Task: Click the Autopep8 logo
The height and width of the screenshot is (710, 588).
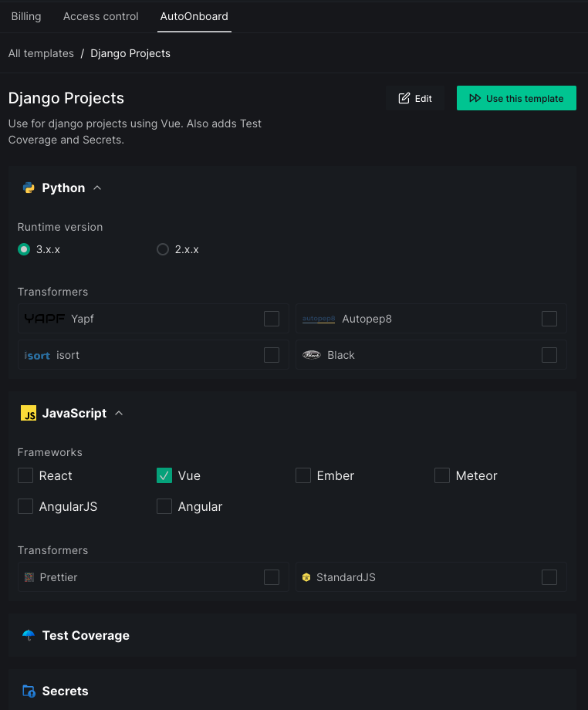Action: [319, 318]
